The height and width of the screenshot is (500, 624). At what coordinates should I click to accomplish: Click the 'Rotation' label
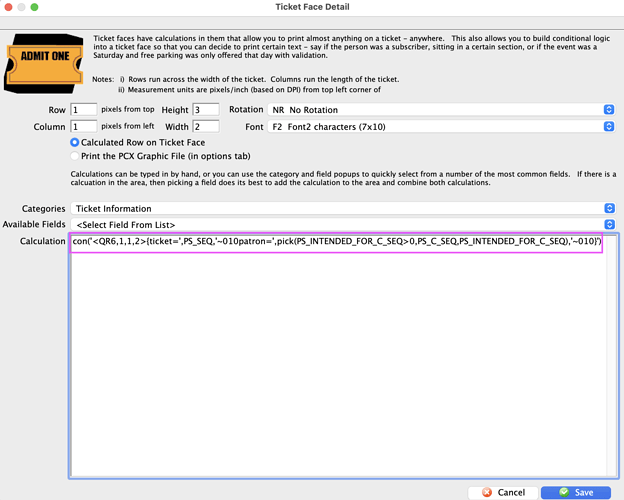click(x=246, y=109)
